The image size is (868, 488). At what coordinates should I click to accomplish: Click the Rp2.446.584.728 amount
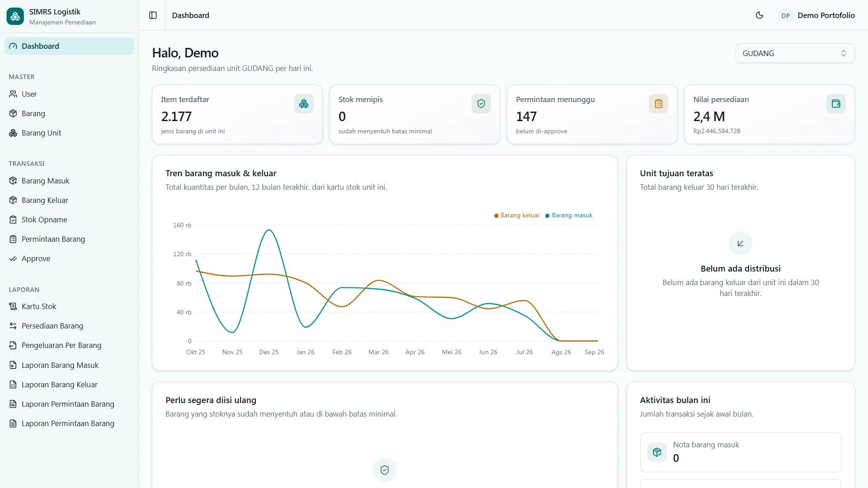click(x=717, y=131)
